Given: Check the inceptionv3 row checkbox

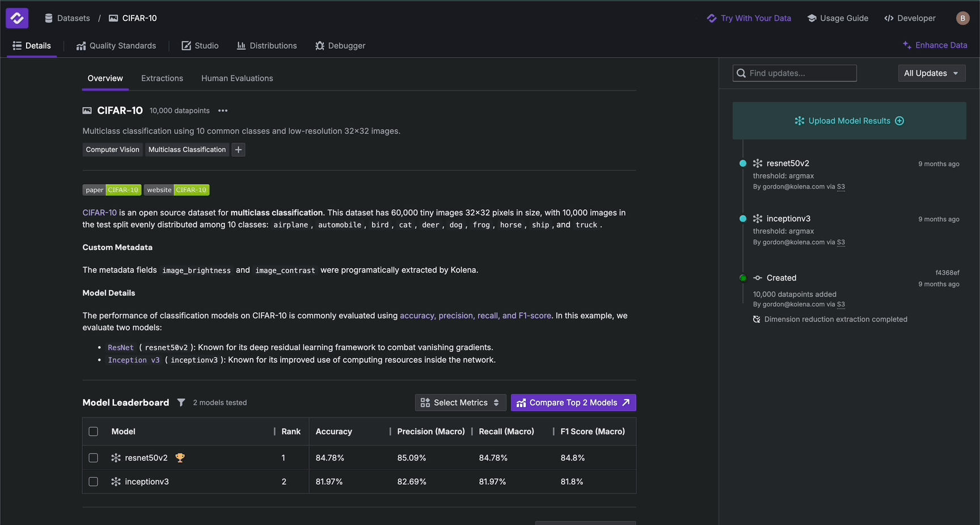Looking at the screenshot, I should [94, 481].
